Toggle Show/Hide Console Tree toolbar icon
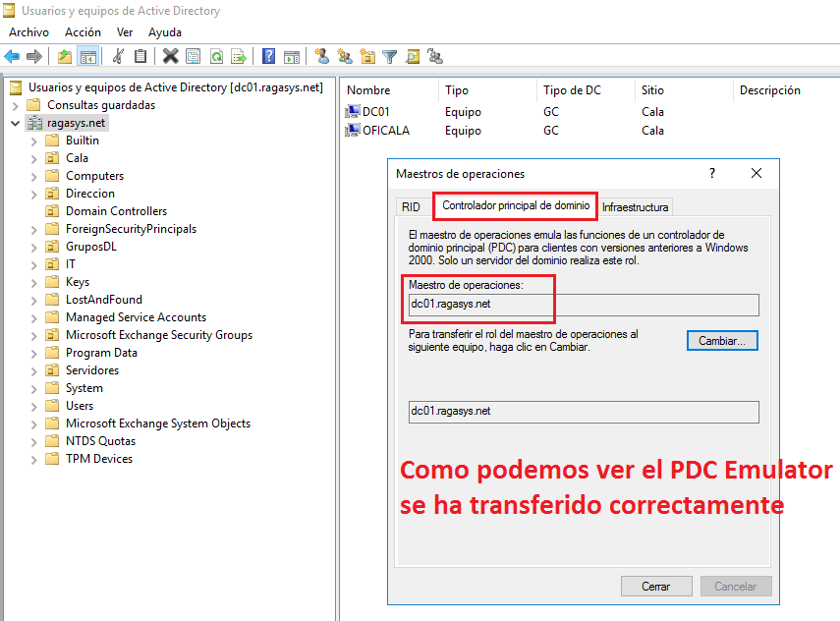 pos(87,56)
